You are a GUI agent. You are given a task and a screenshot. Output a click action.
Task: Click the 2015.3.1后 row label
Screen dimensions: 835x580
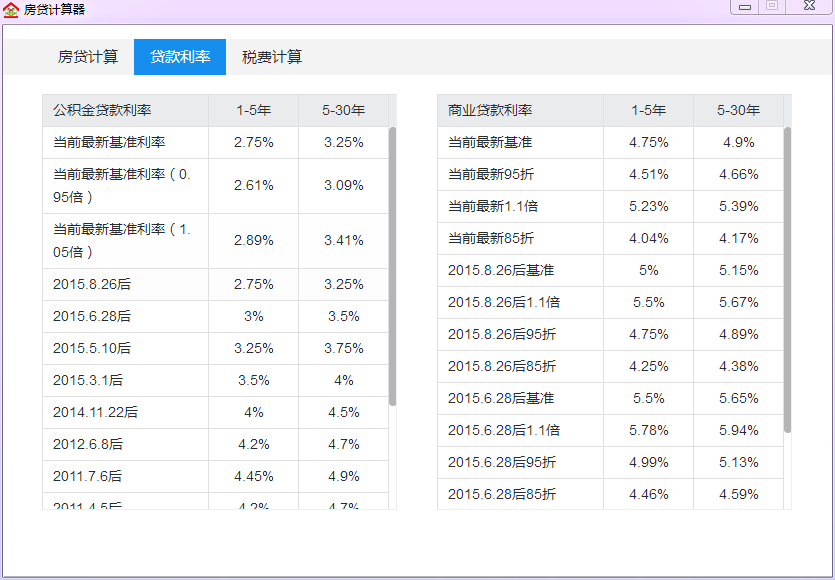[x=88, y=381]
